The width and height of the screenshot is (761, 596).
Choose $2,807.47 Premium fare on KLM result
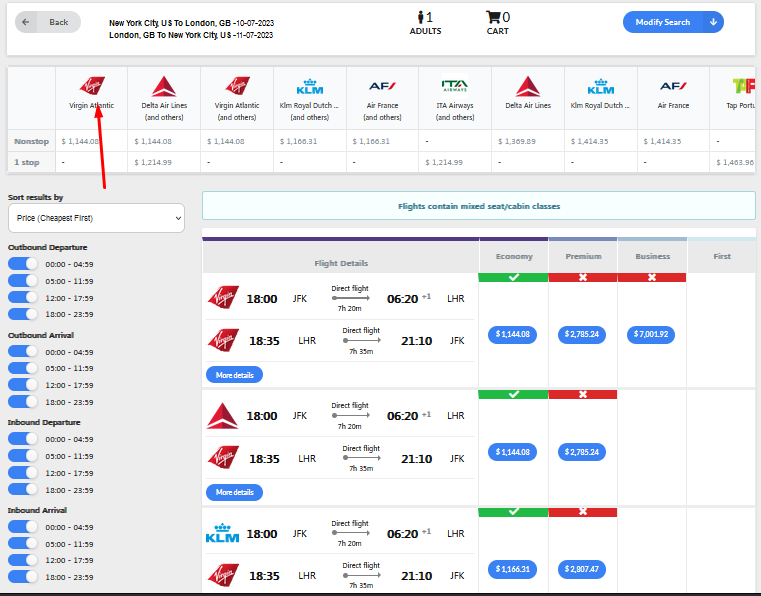click(582, 569)
